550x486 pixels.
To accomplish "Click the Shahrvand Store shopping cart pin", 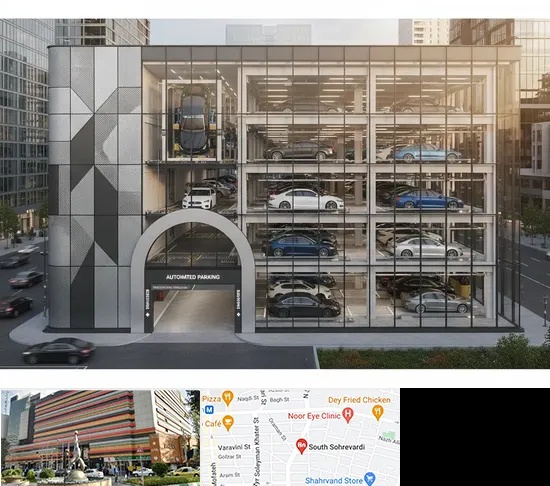I will 370,479.
